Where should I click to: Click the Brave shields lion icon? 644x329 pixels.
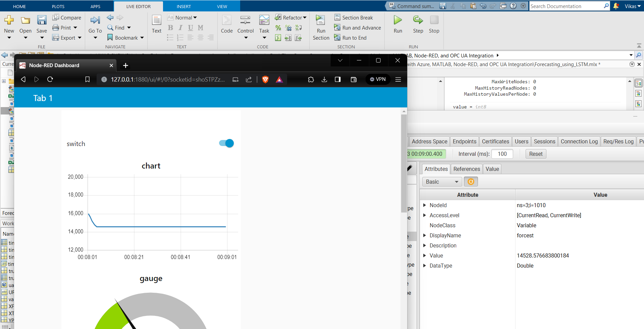pyautogui.click(x=265, y=80)
